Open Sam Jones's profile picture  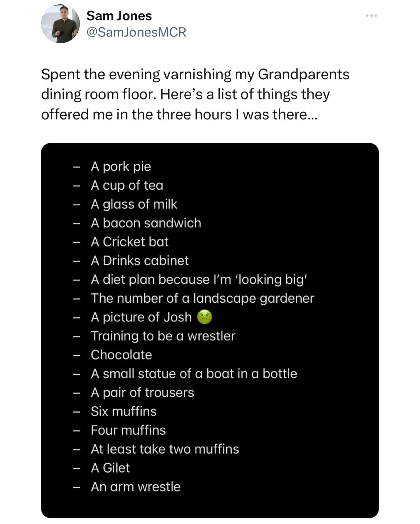(x=60, y=24)
